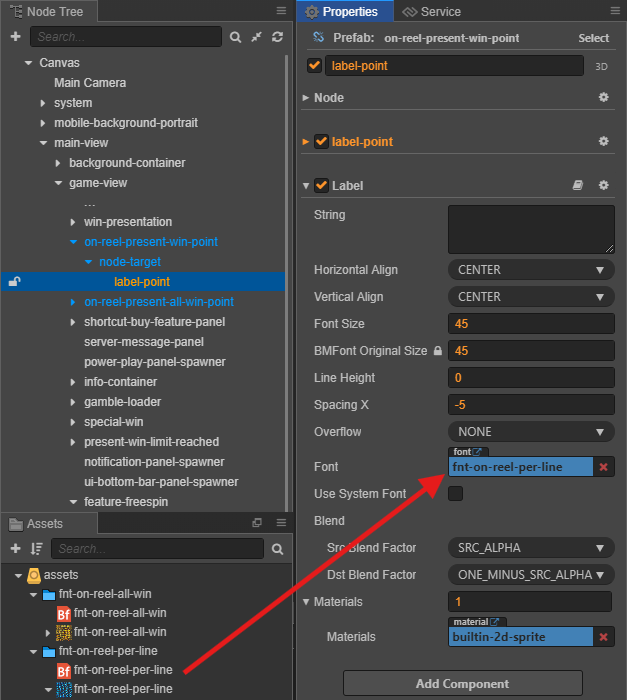Screen dimensions: 627x700
Task: Remove the fnt-on-reel-per-line font with red X
Action: (x=603, y=467)
